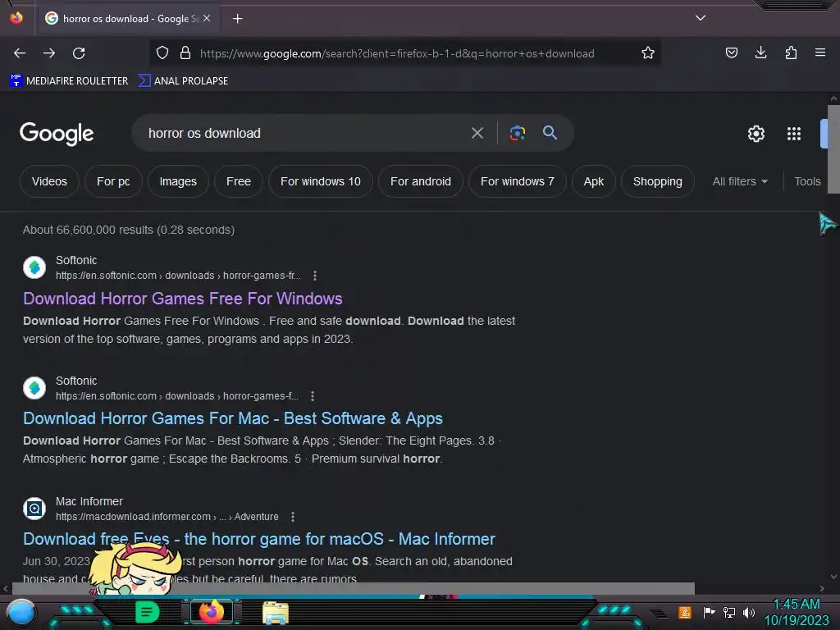Close the horror os download tab
The image size is (840, 630).
pyautogui.click(x=207, y=18)
